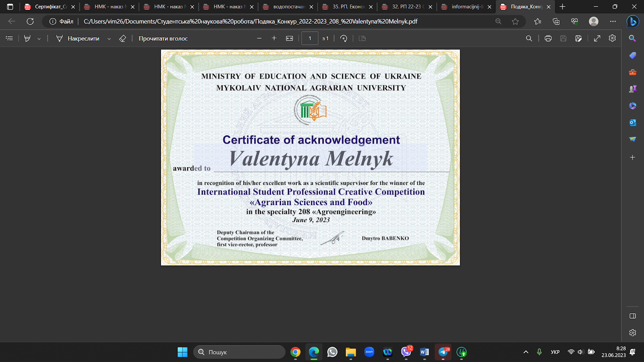The height and width of the screenshot is (362, 644).
Task: Expand the highlight color dropdown arrow
Action: click(39, 39)
